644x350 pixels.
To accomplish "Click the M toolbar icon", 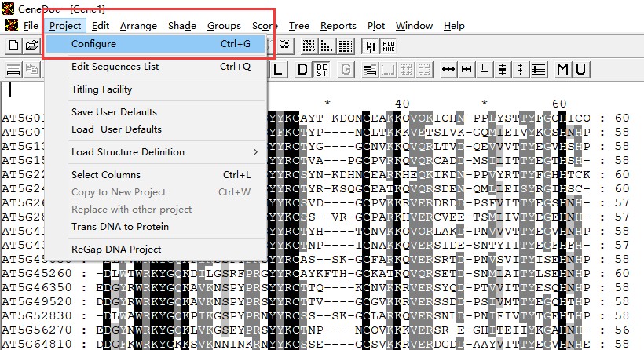I will click(x=562, y=70).
